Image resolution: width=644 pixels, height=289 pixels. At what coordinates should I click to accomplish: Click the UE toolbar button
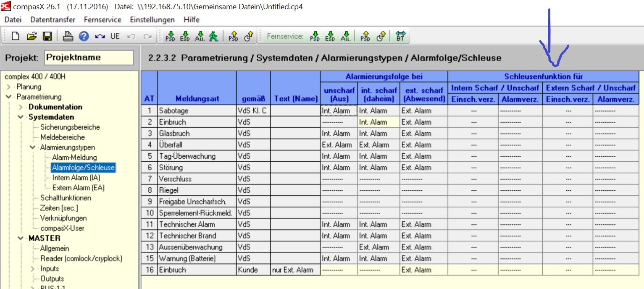pos(115,37)
